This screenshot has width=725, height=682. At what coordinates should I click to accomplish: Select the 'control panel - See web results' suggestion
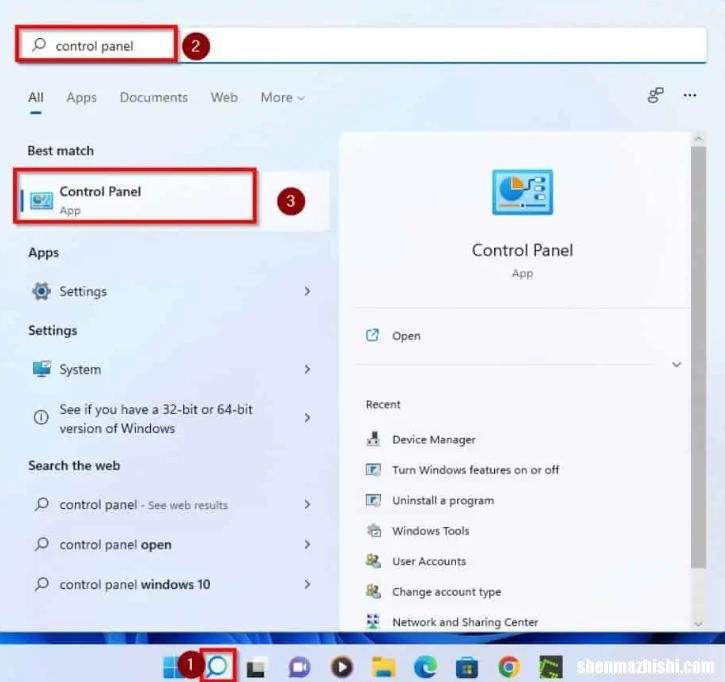[172, 504]
